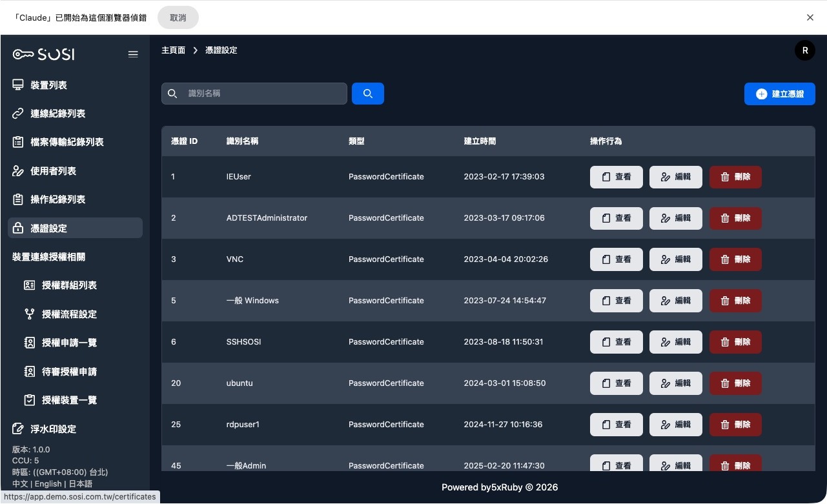Close the debugging notification bar
Viewport: 827px width, 504px height.
pos(810,17)
